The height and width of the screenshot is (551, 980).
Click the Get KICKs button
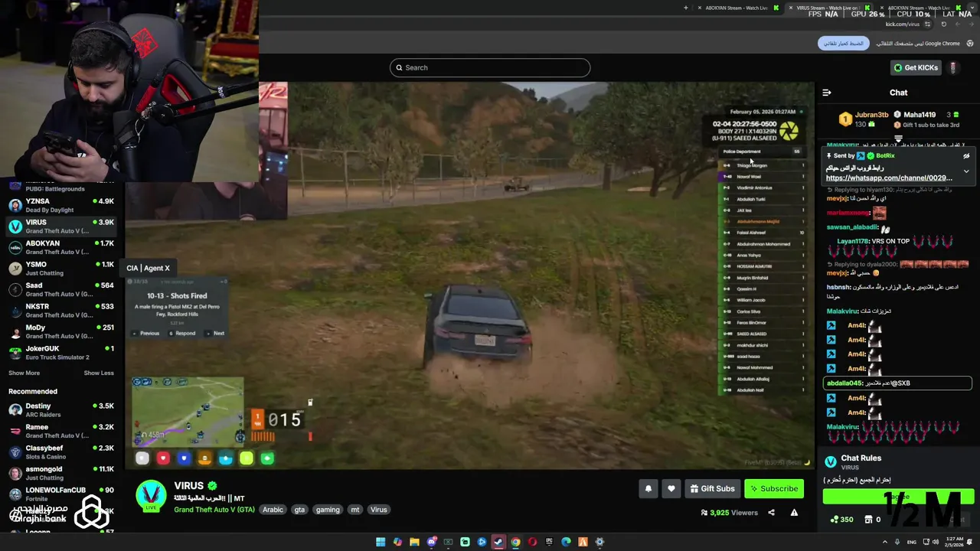[916, 67]
